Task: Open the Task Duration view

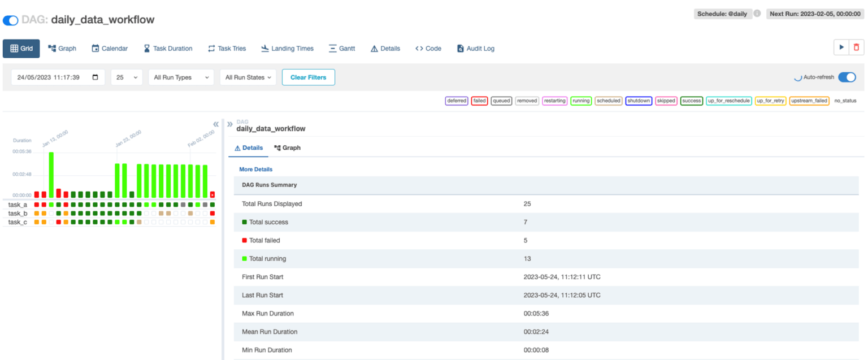Action: click(x=168, y=48)
